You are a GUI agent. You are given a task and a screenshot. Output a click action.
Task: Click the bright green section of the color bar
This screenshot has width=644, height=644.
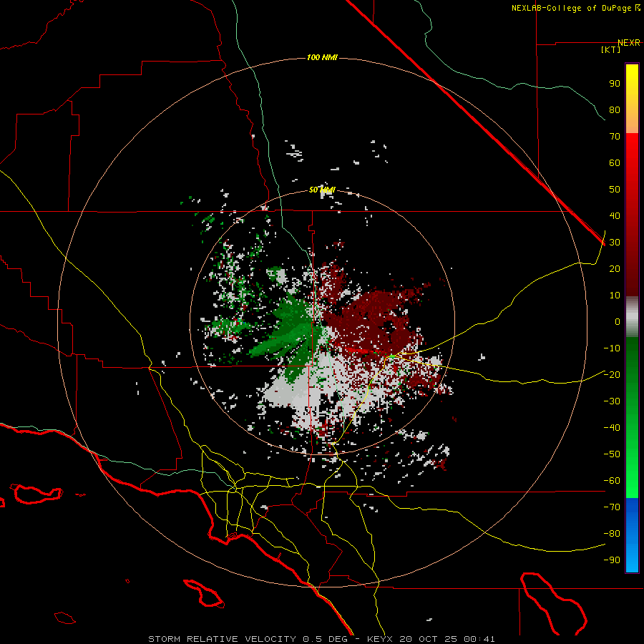tap(632, 472)
